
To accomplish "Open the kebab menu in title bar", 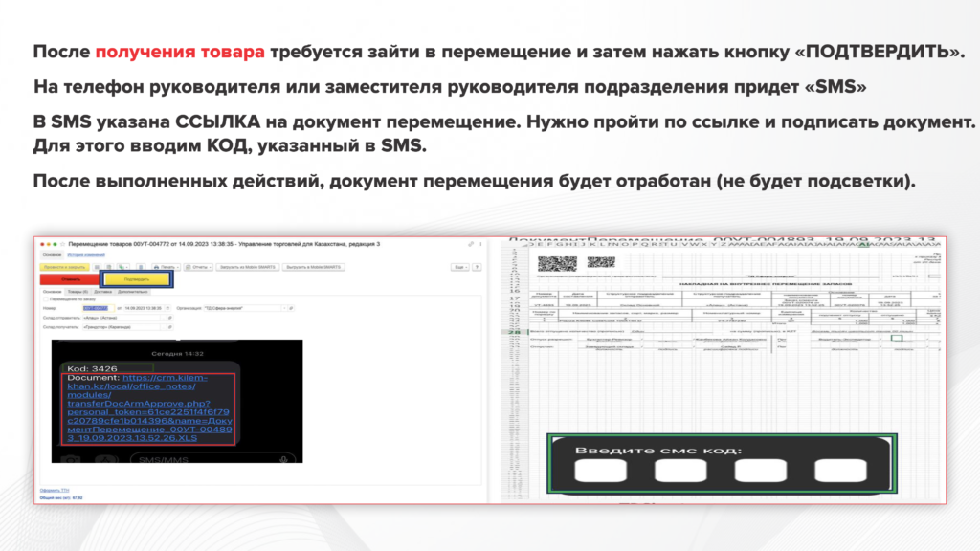I will point(480,244).
